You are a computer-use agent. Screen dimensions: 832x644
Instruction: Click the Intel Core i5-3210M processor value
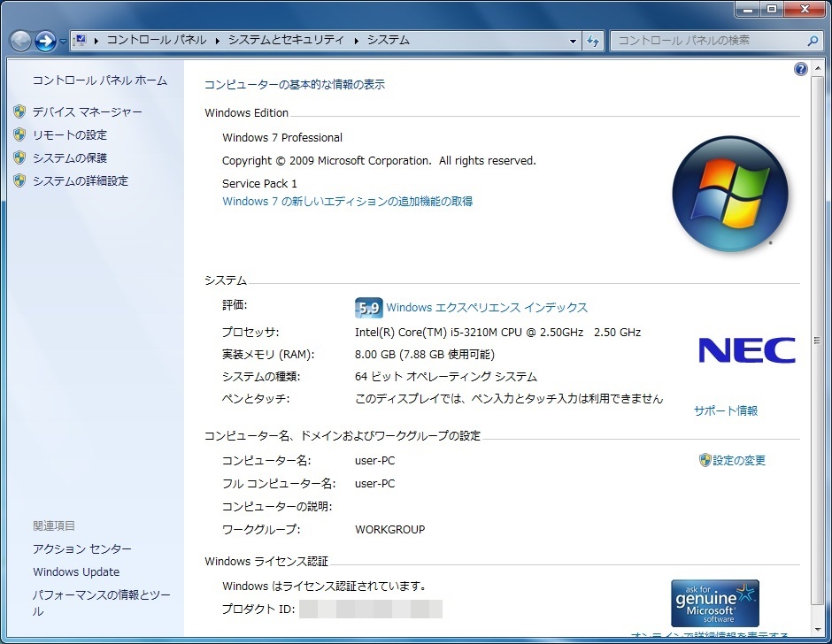(497, 333)
